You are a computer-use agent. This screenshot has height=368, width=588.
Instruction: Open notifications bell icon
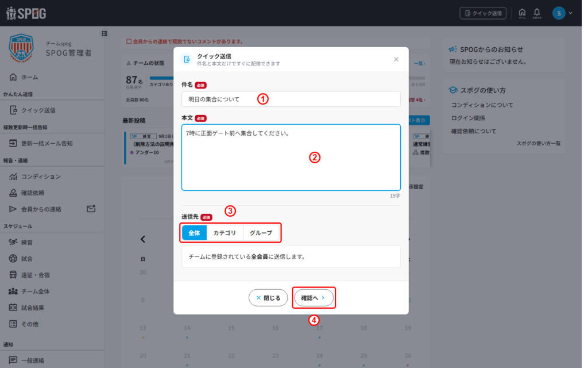[x=537, y=13]
